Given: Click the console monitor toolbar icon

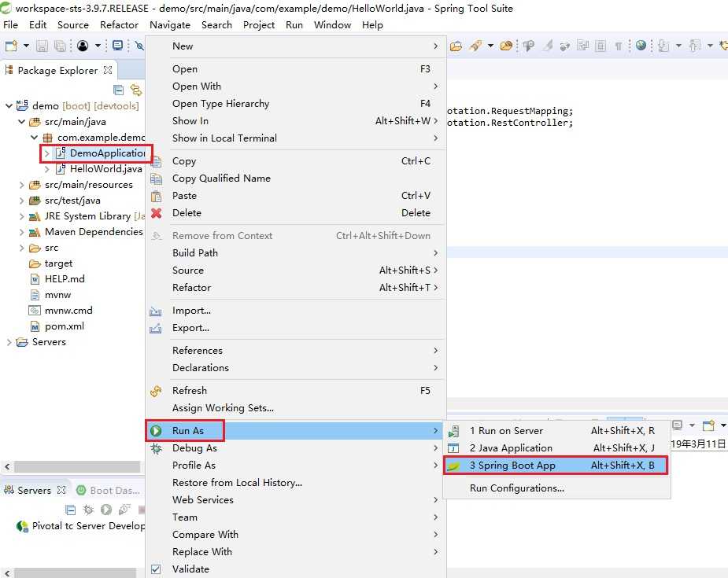Looking at the screenshot, I should point(118,46).
